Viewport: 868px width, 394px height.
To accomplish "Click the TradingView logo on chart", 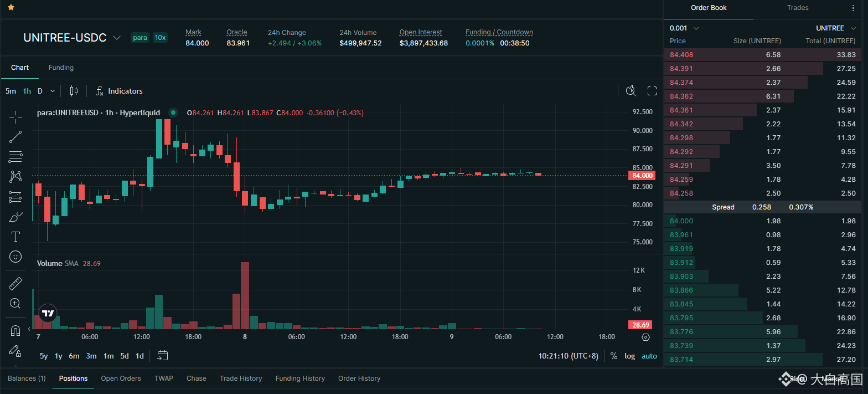I will [48, 313].
